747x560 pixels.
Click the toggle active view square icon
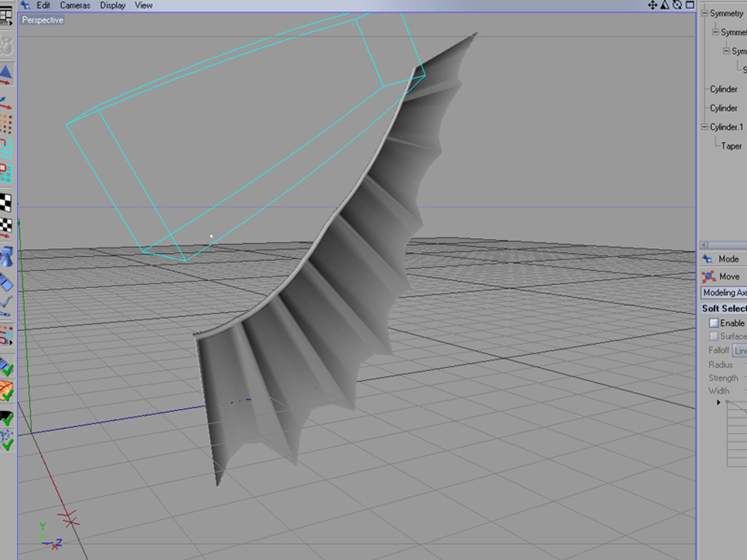tap(690, 5)
